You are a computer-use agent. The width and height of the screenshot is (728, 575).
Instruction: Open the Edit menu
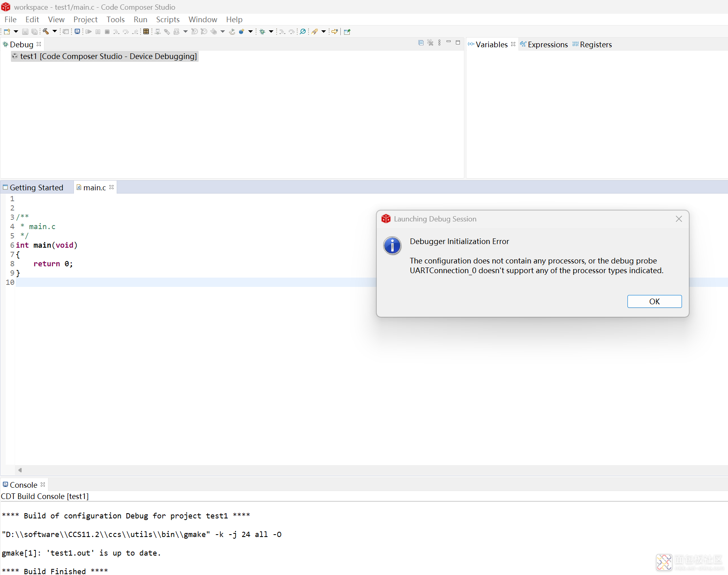pos(32,19)
